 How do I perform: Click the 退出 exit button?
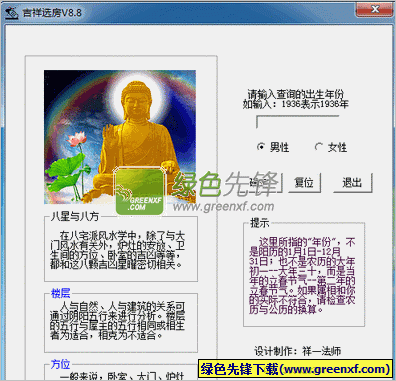pos(353,182)
